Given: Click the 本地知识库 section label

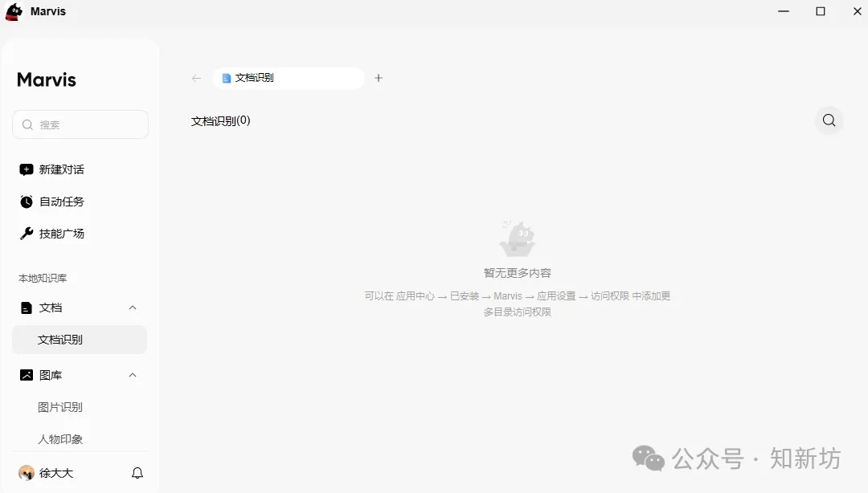Looking at the screenshot, I should tap(43, 278).
